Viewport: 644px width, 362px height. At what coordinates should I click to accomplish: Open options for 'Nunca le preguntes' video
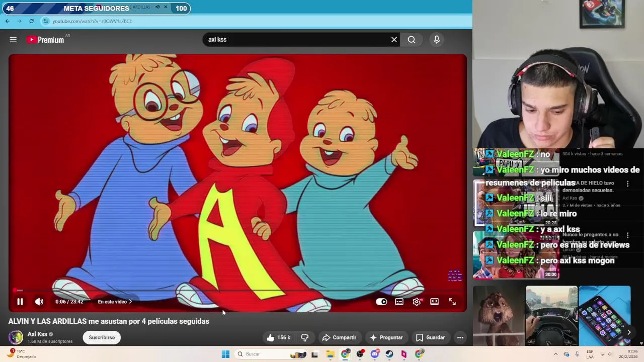627,235
